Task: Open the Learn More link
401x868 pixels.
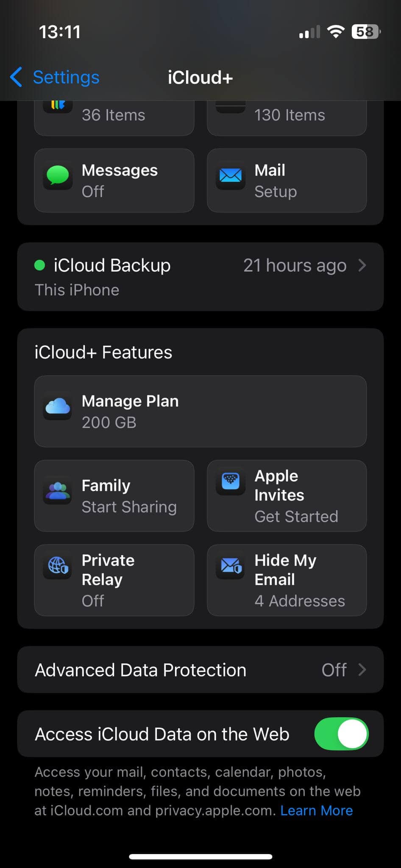Action: click(316, 810)
